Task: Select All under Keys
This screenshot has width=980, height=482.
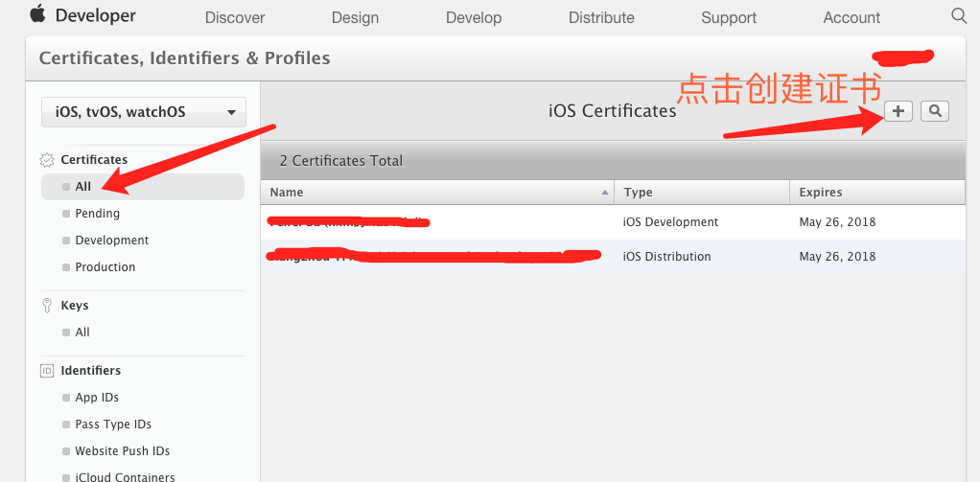Action: click(x=82, y=333)
